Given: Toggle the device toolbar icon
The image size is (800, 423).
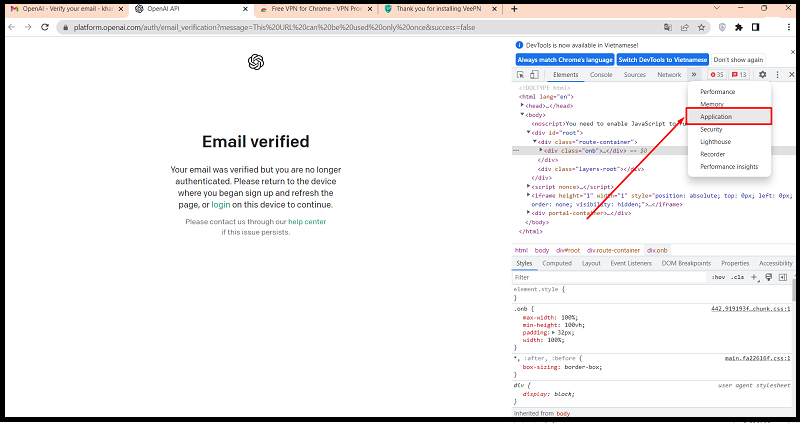Looking at the screenshot, I should (535, 75).
